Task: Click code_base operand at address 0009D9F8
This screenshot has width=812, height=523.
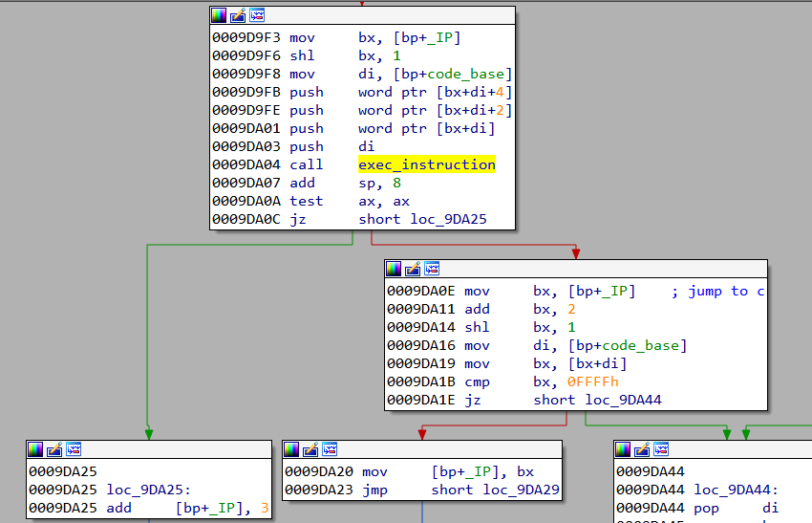Action: point(465,75)
